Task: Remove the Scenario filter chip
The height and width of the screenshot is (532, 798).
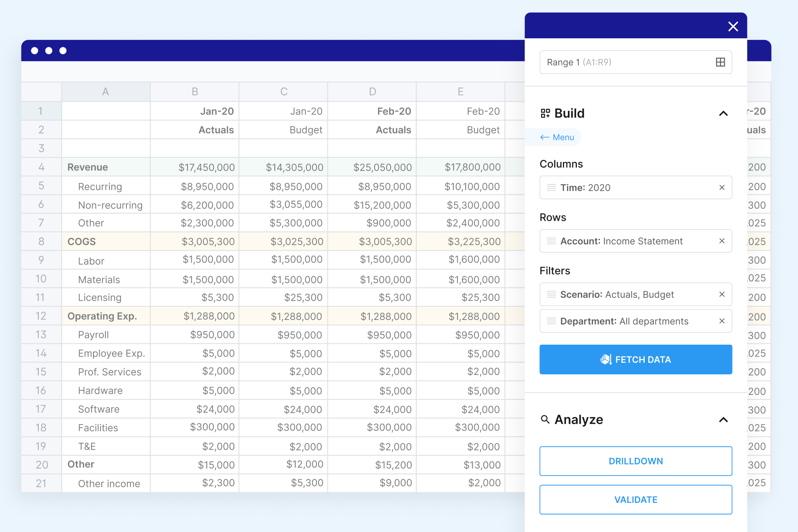Action: (x=722, y=294)
